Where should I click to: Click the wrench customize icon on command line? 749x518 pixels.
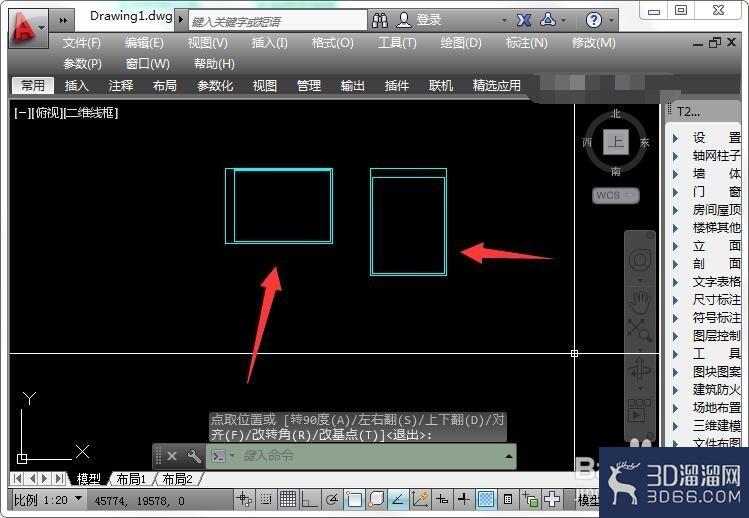(x=193, y=456)
